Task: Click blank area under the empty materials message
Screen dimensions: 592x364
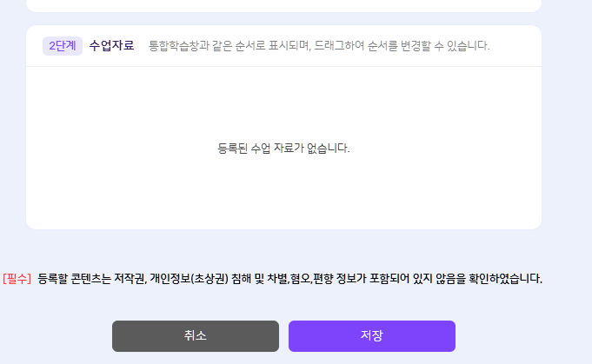Action: 283,195
